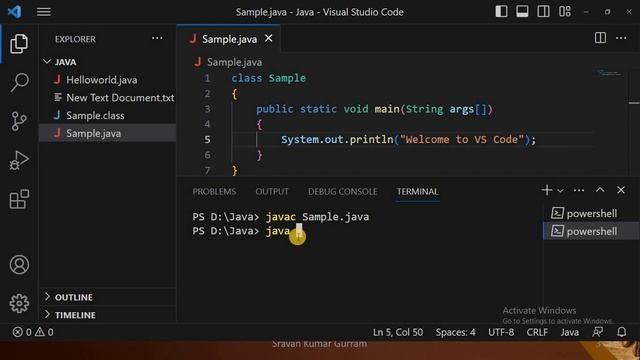Toggle the Primary Side Bar layout icon
640x360 pixels.
tap(501, 11)
